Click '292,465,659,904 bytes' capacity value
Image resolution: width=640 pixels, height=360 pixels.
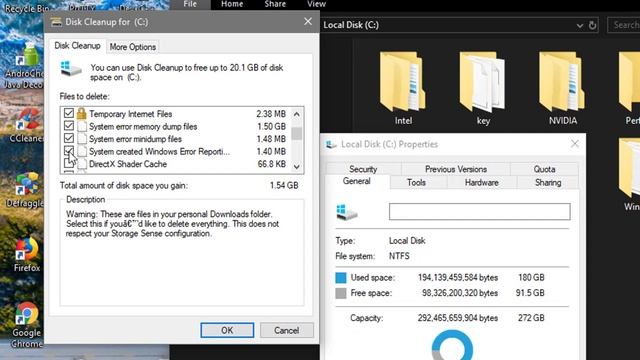coord(458,318)
